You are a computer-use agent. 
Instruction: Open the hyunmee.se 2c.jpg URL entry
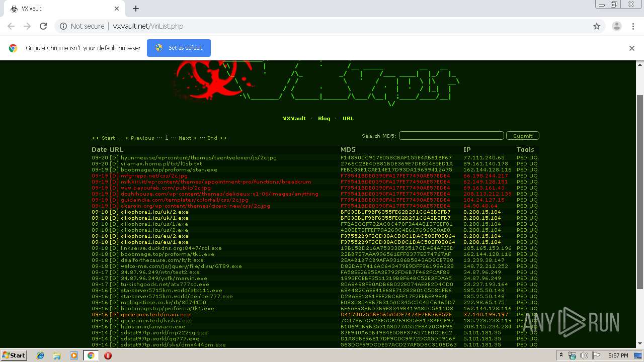click(x=199, y=158)
